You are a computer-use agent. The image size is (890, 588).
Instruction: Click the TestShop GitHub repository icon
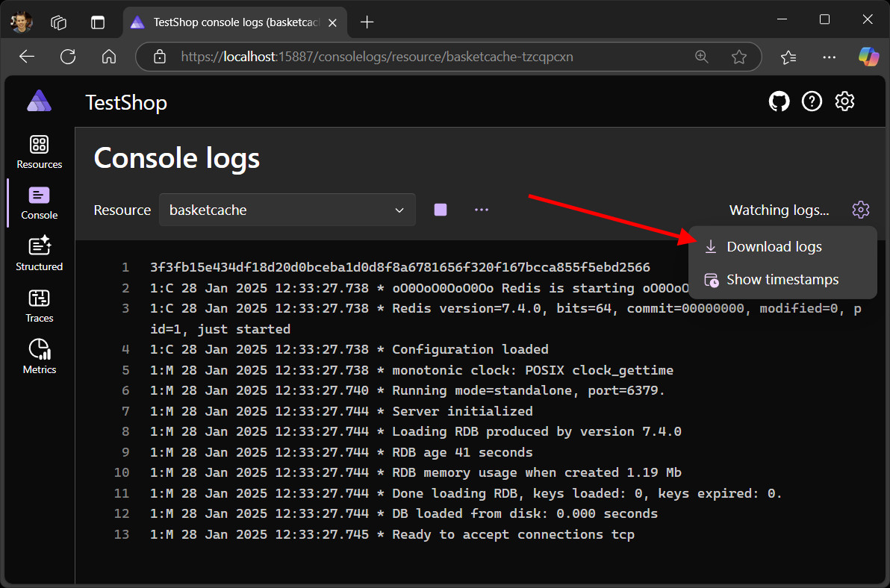pyautogui.click(x=779, y=101)
